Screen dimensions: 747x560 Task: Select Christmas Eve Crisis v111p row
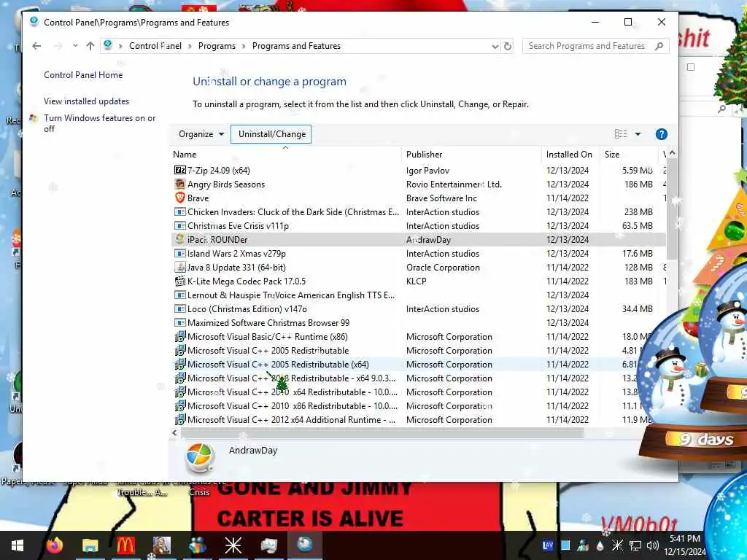[418, 226]
